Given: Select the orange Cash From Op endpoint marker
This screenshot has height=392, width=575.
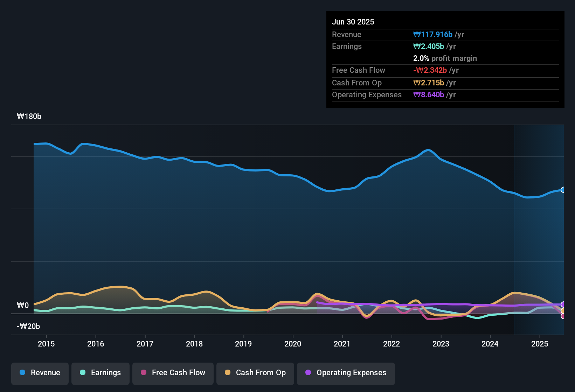Looking at the screenshot, I should (563, 311).
